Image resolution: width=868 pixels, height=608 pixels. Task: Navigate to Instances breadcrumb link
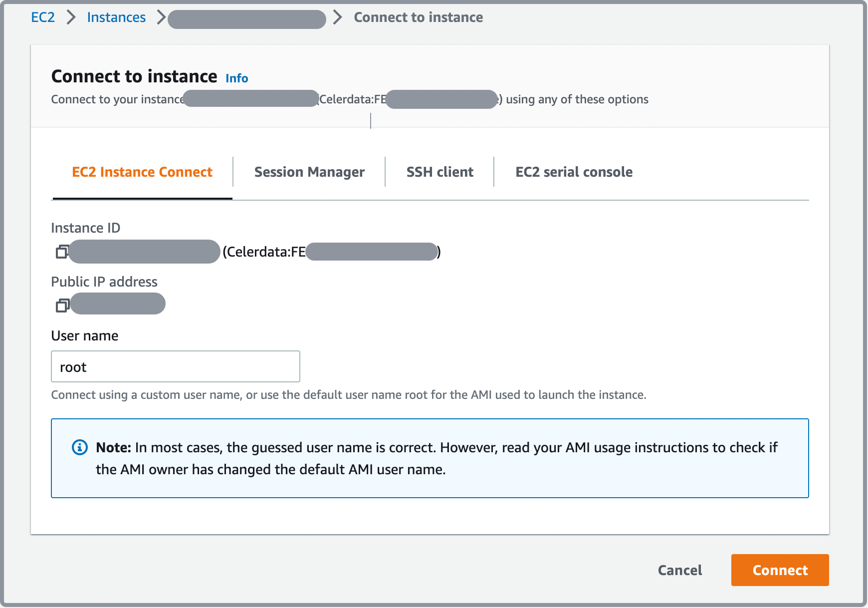point(116,17)
